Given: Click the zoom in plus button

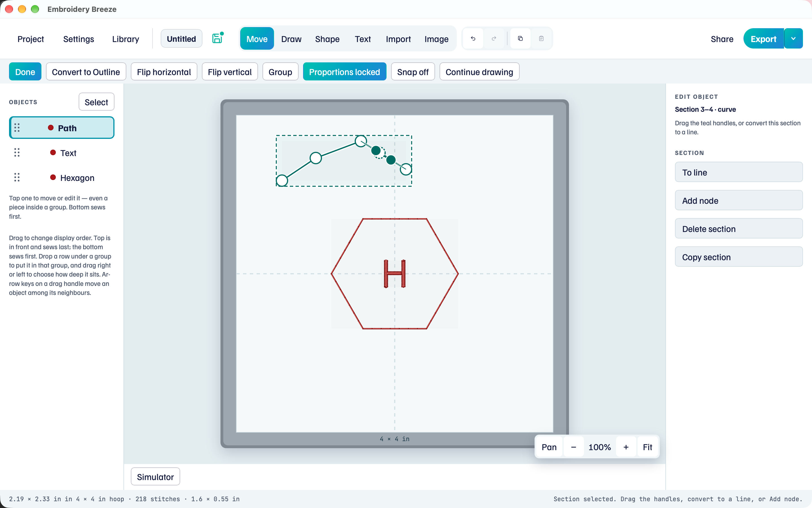Looking at the screenshot, I should [626, 447].
